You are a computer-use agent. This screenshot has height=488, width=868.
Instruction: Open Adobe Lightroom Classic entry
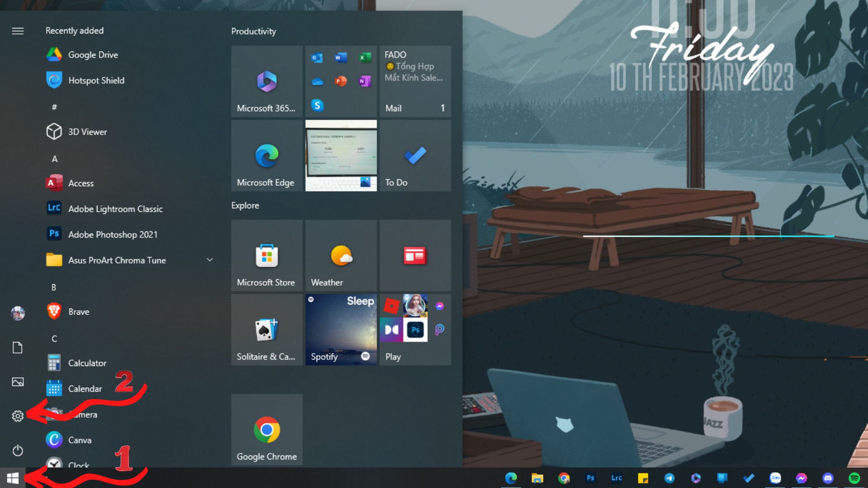pos(129,209)
